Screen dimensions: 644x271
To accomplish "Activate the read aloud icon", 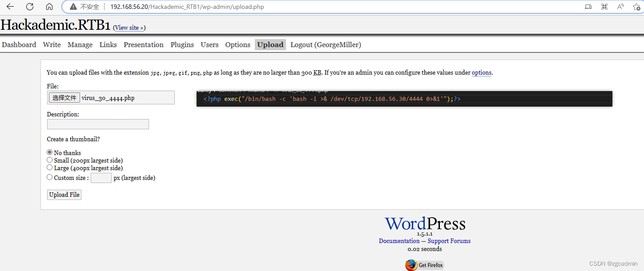I will click(x=620, y=7).
